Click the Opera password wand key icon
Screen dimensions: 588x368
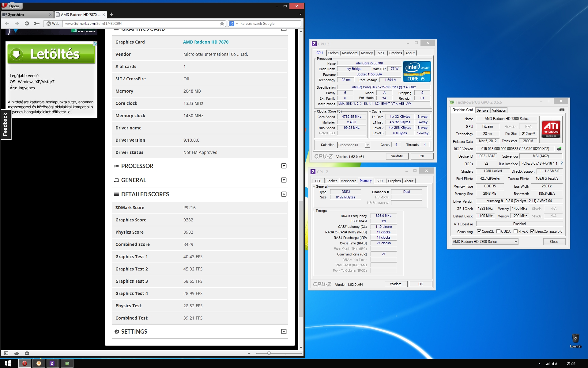point(36,24)
